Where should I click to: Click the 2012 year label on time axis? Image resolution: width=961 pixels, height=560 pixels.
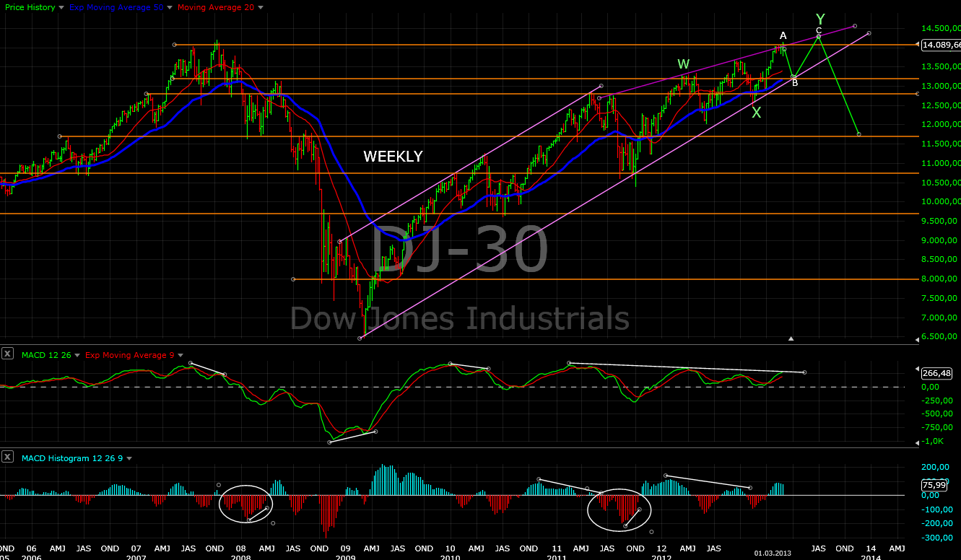point(662,557)
